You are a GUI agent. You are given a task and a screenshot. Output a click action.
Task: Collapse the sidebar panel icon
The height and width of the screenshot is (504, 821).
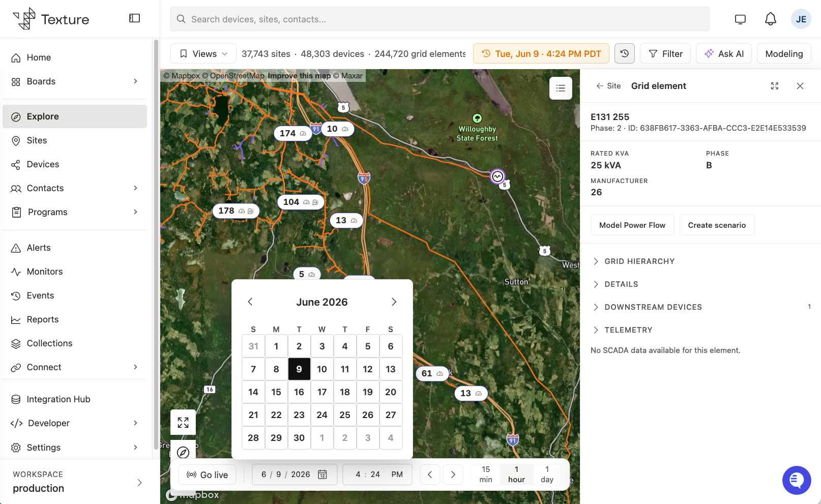[x=134, y=18]
